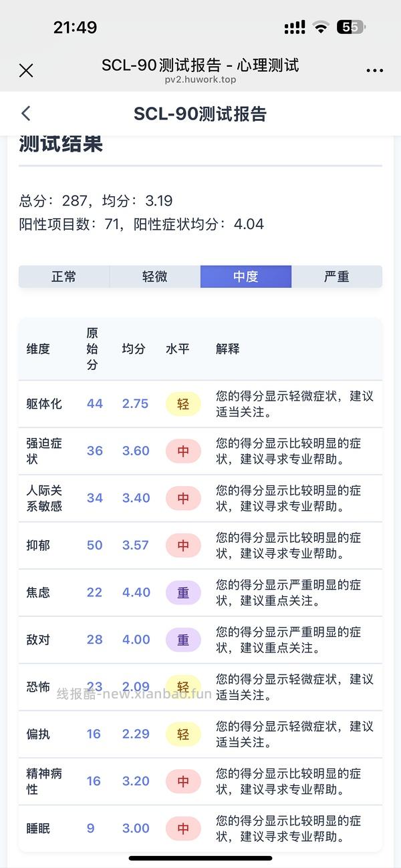Tap the battery indicator showing 55
This screenshot has width=401, height=868.
pos(350,27)
